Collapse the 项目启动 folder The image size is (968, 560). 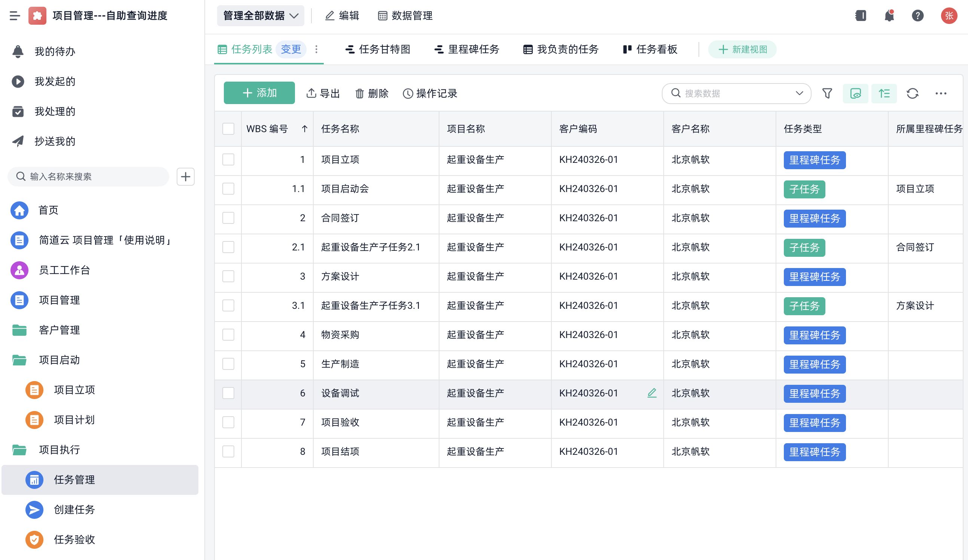pos(59,360)
